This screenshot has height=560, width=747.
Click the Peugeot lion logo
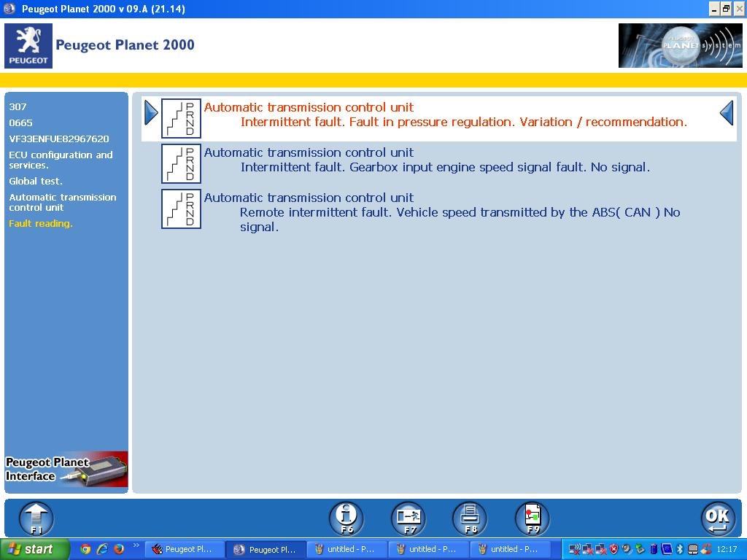(28, 46)
